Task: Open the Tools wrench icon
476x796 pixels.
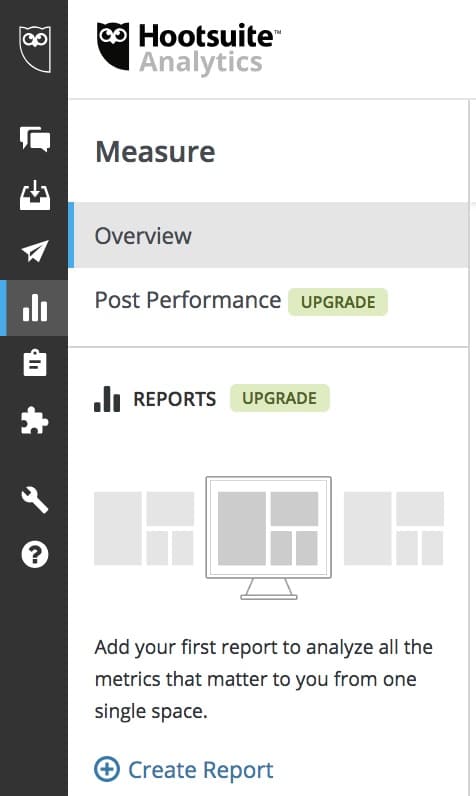Action: point(35,500)
